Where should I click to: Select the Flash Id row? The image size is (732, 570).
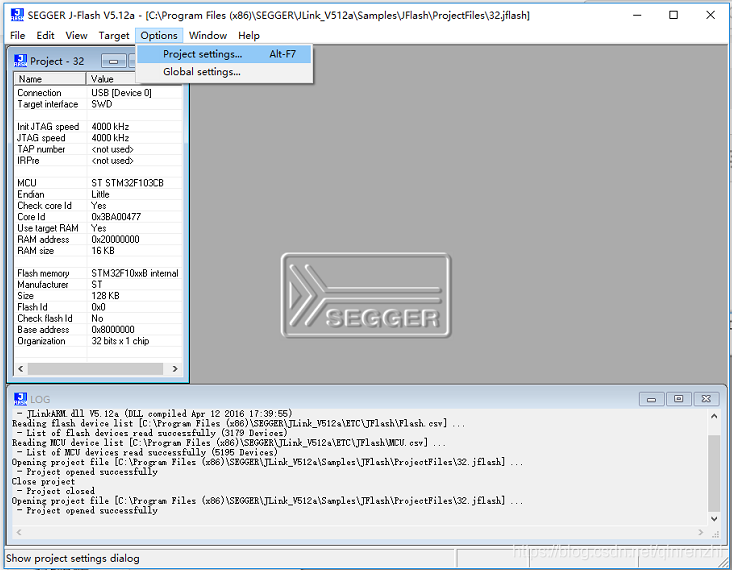pos(98,307)
